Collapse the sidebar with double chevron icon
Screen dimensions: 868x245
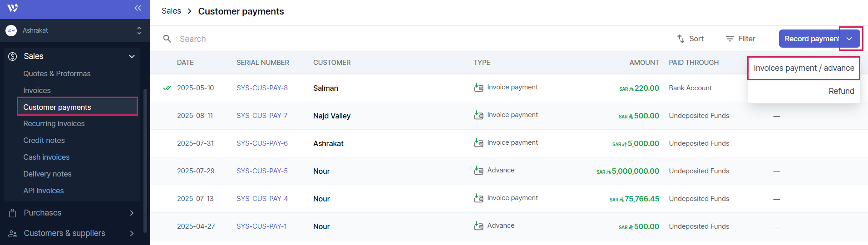coord(138,8)
